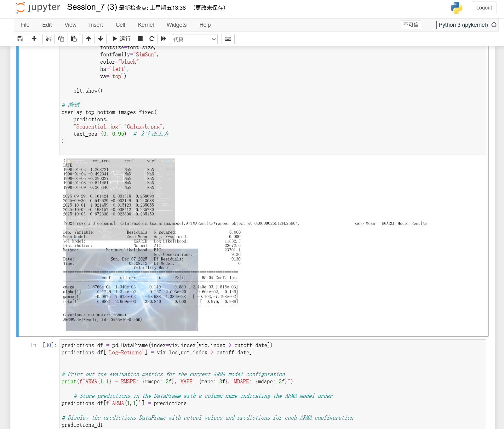Screen dimensions: 504x429
Task: Move selected cell up arrow
Action: pos(89,39)
